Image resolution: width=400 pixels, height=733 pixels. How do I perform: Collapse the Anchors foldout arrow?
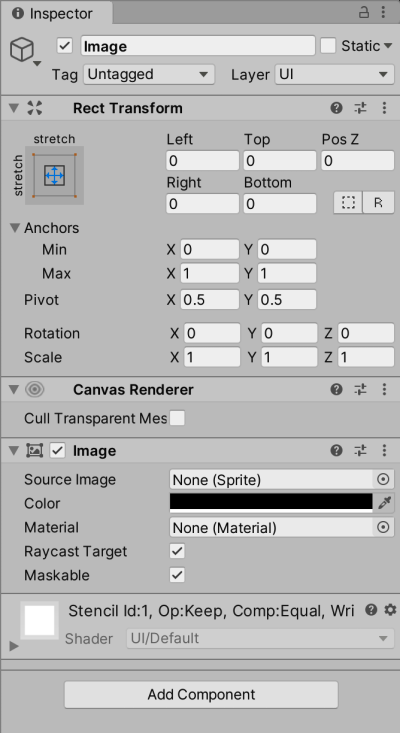(x=15, y=228)
